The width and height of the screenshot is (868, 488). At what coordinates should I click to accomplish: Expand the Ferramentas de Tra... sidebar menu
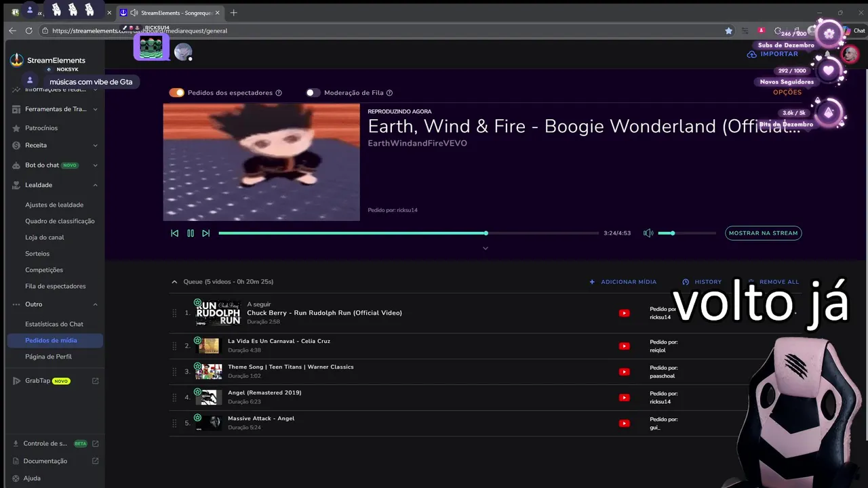[56, 109]
